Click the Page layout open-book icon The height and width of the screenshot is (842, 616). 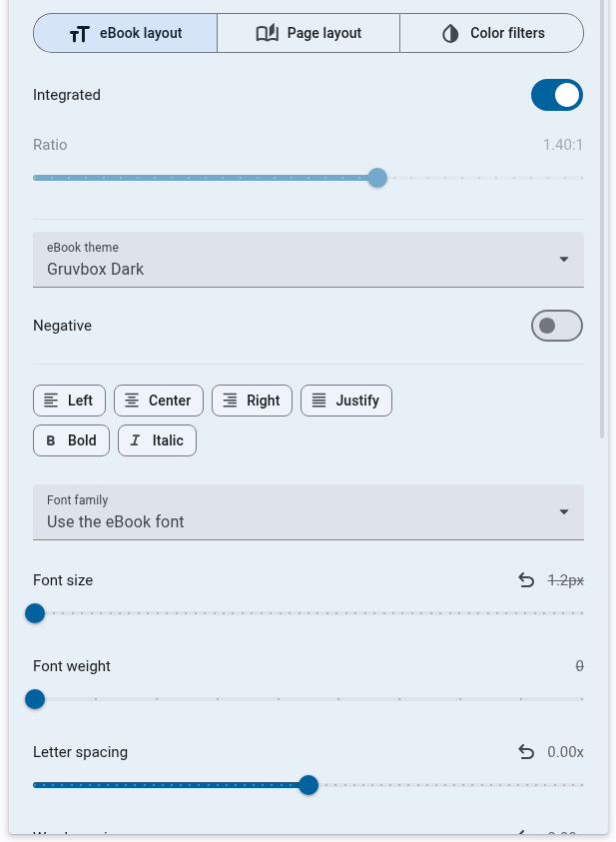click(x=267, y=33)
